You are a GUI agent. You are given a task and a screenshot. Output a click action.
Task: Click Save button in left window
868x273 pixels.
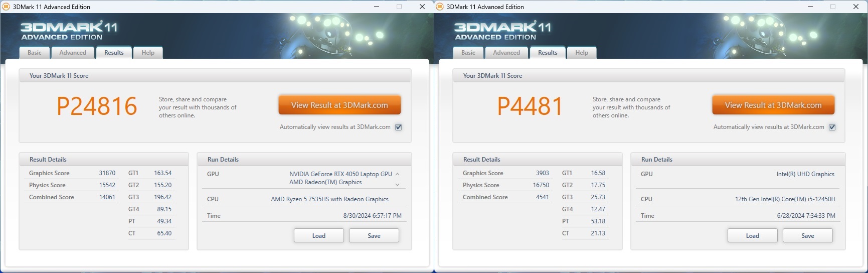point(374,235)
